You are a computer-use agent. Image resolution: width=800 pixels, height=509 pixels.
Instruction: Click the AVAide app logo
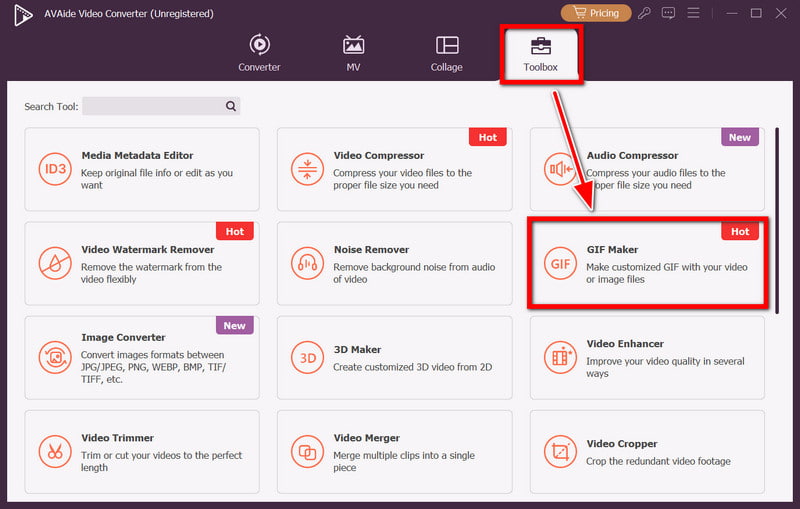(x=23, y=15)
